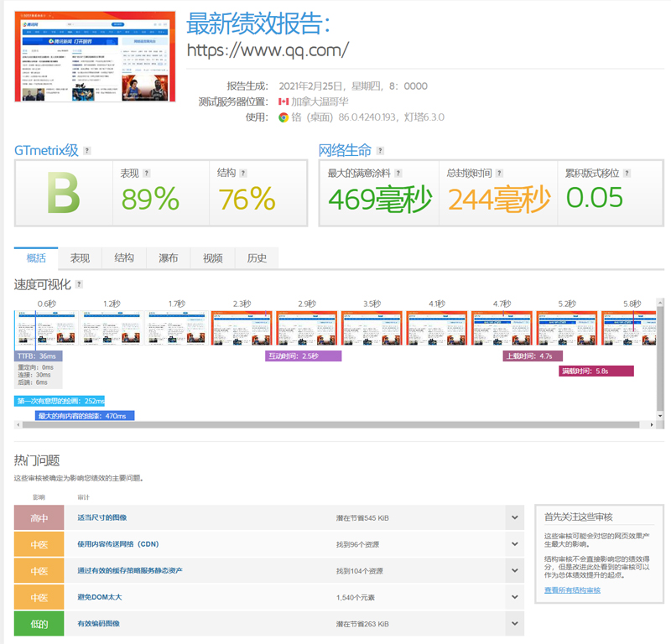Click the filmstrip horizontal scrollbar
The width and height of the screenshot is (671, 644).
point(330,424)
